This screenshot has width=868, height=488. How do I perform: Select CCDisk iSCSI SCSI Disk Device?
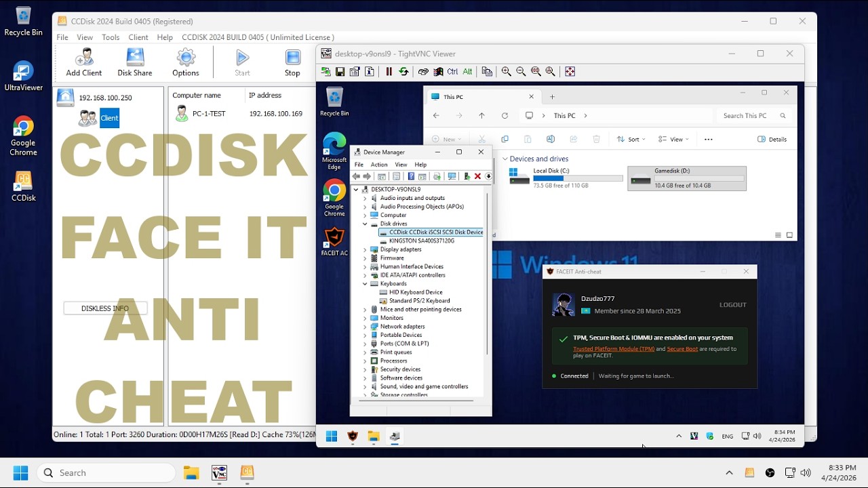431,232
